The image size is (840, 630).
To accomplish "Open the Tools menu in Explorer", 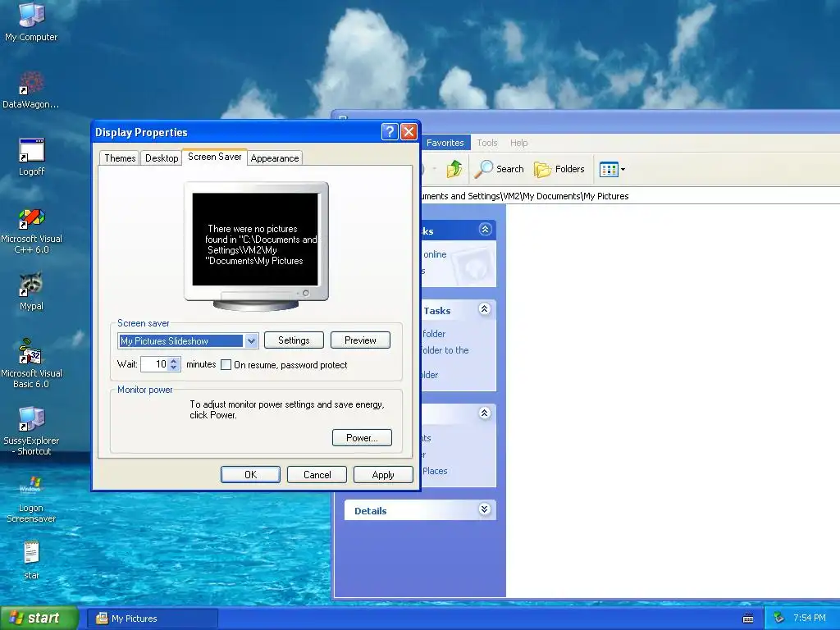I will click(487, 143).
